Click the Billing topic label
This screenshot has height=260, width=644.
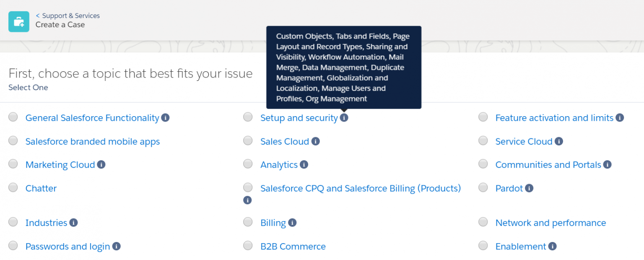tap(273, 223)
